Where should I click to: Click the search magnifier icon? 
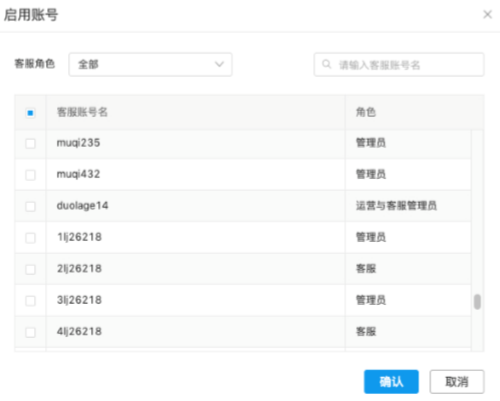tap(326, 64)
